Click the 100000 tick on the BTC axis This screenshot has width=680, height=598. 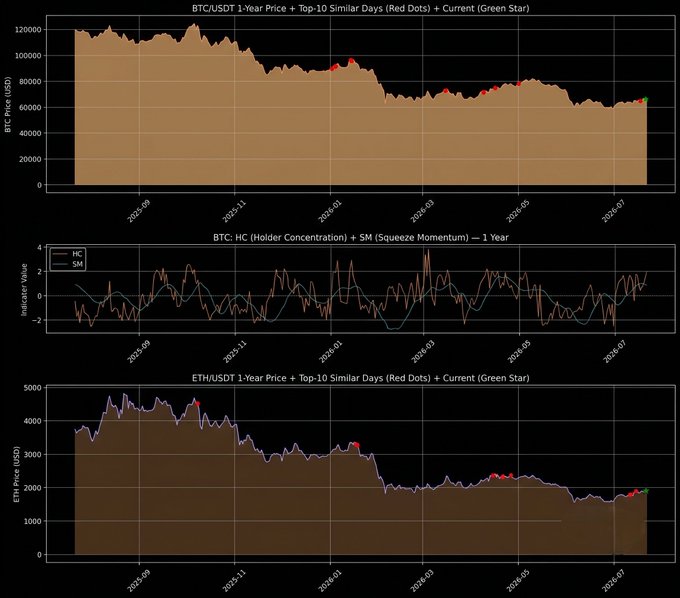[x=28, y=56]
